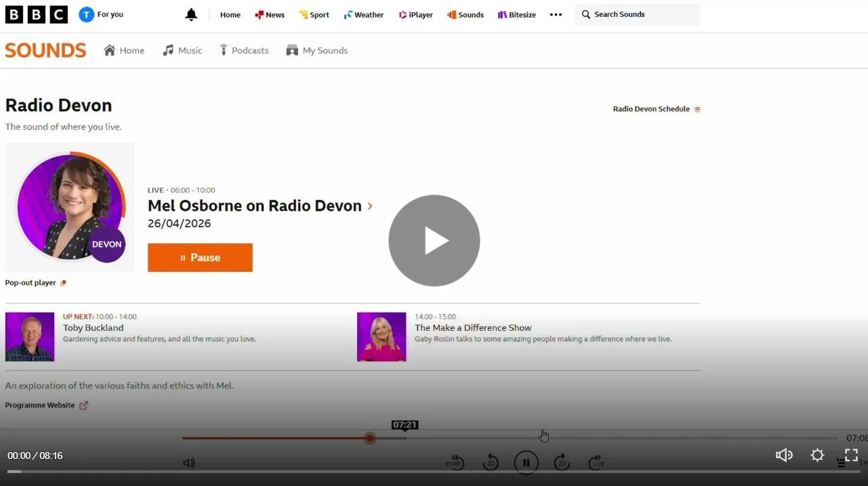Expand the more menu (three dots)

(556, 14)
